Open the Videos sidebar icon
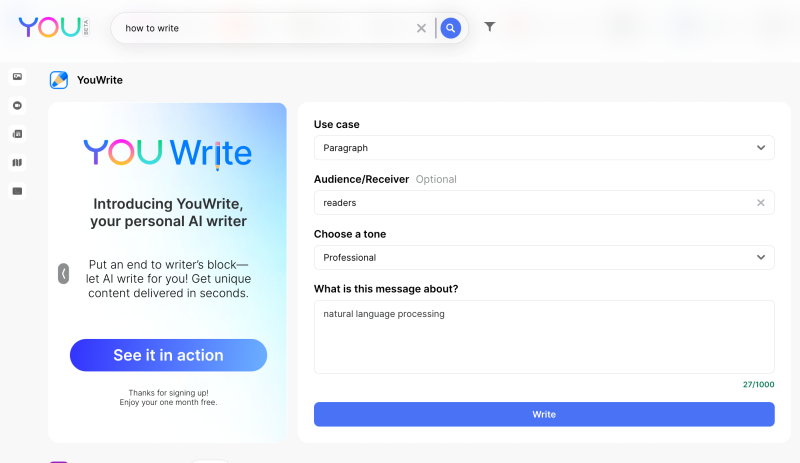 (x=17, y=106)
